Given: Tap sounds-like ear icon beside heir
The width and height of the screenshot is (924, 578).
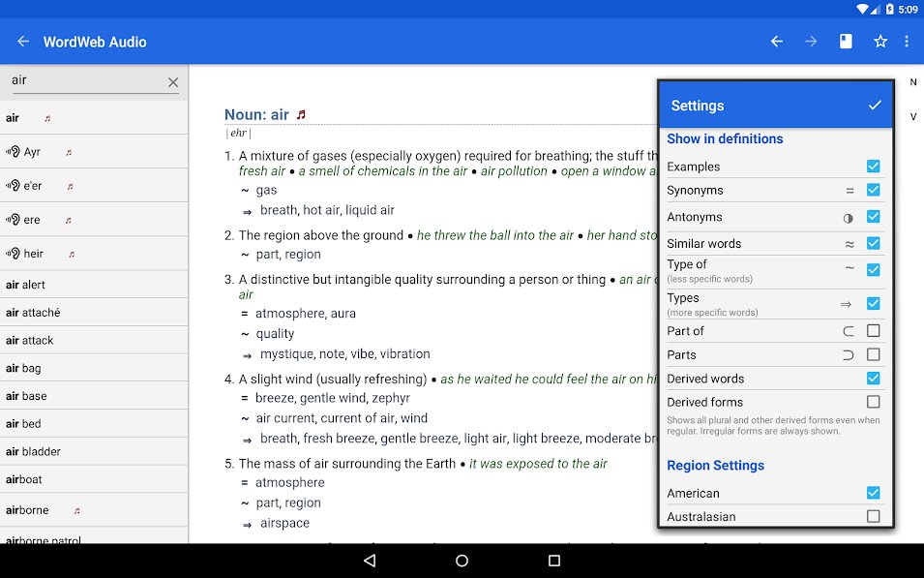Looking at the screenshot, I should (13, 254).
